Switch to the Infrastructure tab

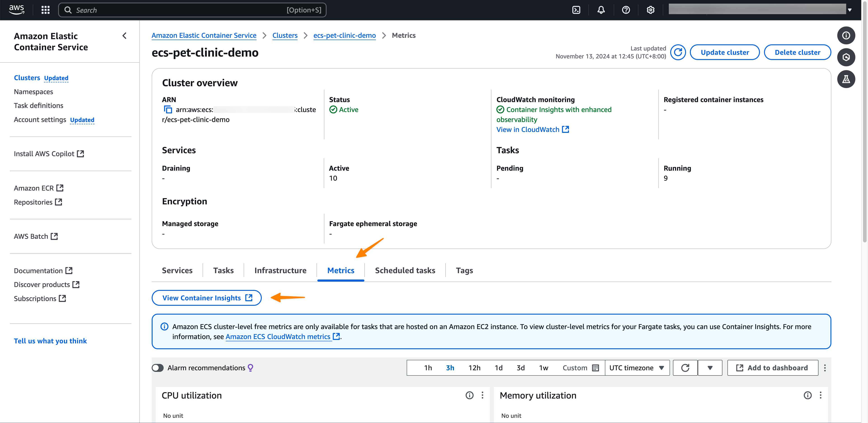[x=280, y=270]
